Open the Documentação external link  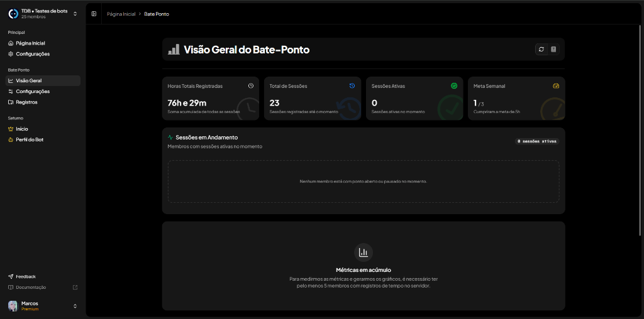(x=43, y=287)
